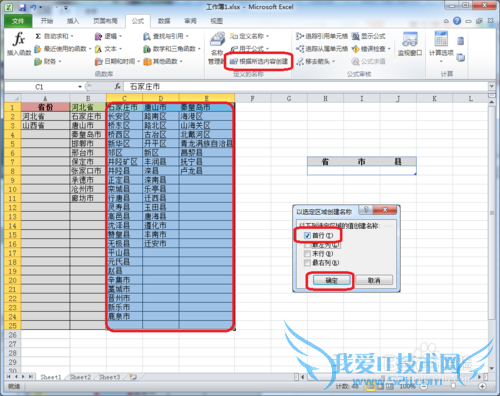Screen dimensions: 500x396
Task: Confirm the dialog with 确定
Action: click(x=331, y=280)
